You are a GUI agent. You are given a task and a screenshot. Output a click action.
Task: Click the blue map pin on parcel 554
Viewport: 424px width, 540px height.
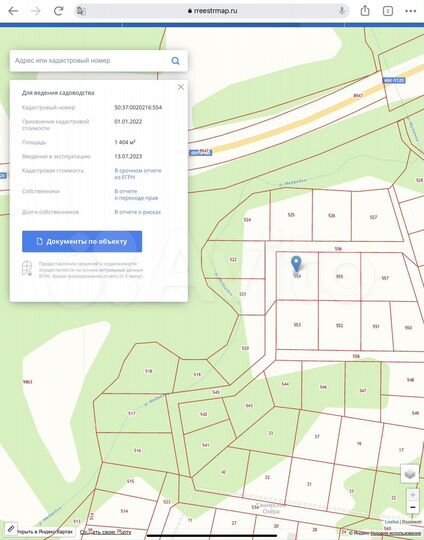(x=296, y=264)
